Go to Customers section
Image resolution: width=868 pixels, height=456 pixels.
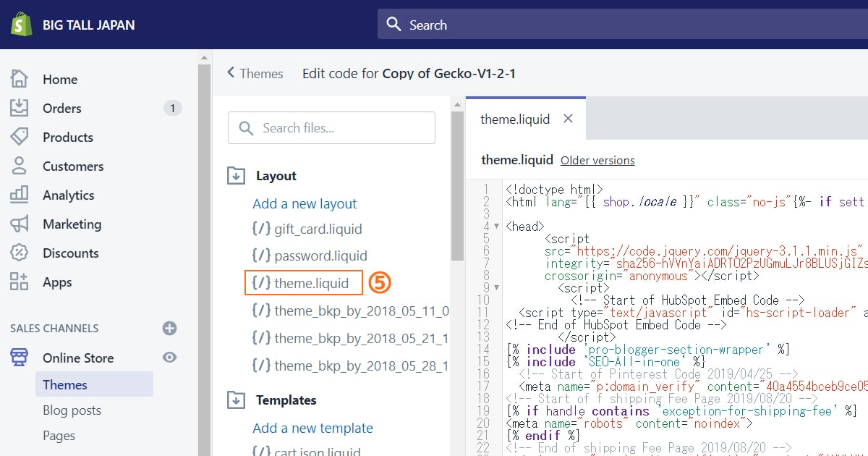pos(73,166)
